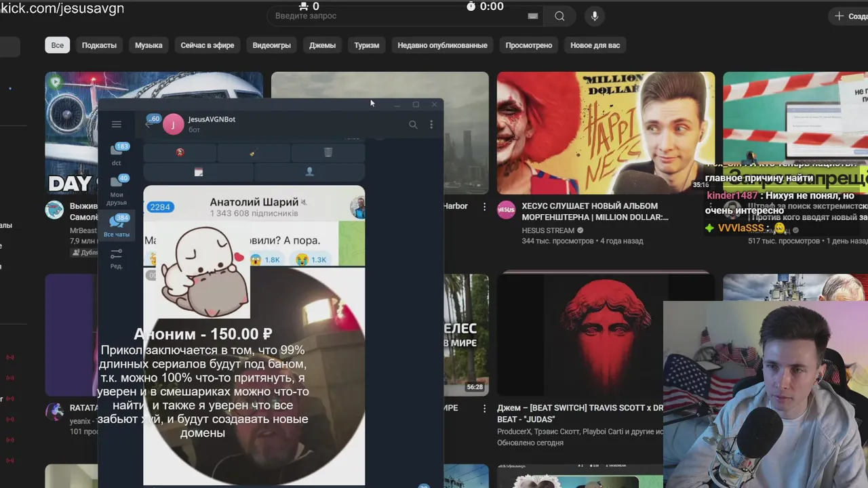Viewport: 868px width, 488px height.
Task: Select the Джемы filter chip
Action: click(323, 45)
